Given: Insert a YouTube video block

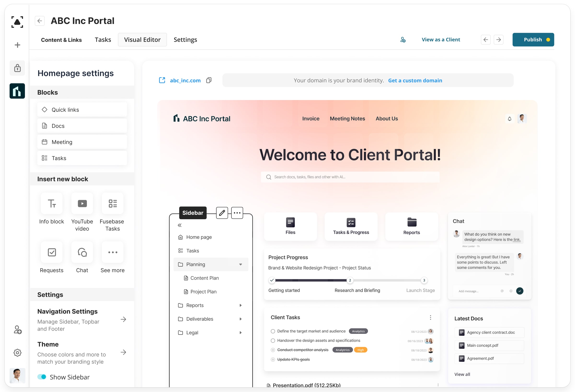Looking at the screenshot, I should point(82,203).
